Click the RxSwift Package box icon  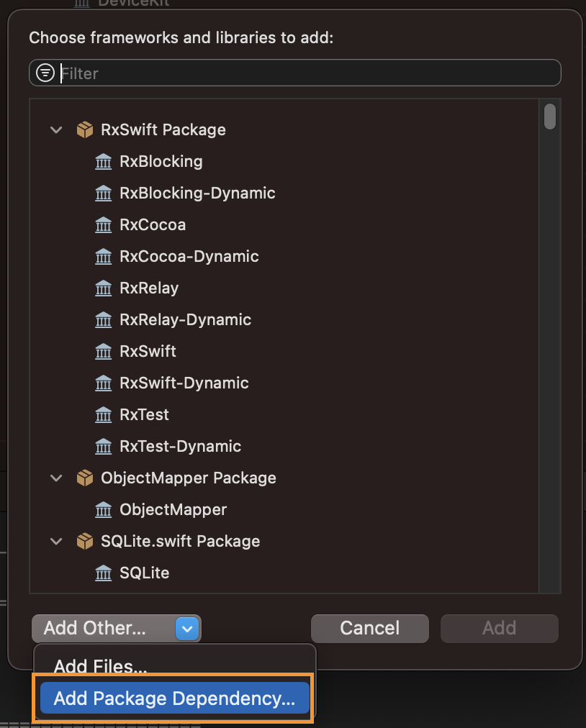click(x=84, y=130)
